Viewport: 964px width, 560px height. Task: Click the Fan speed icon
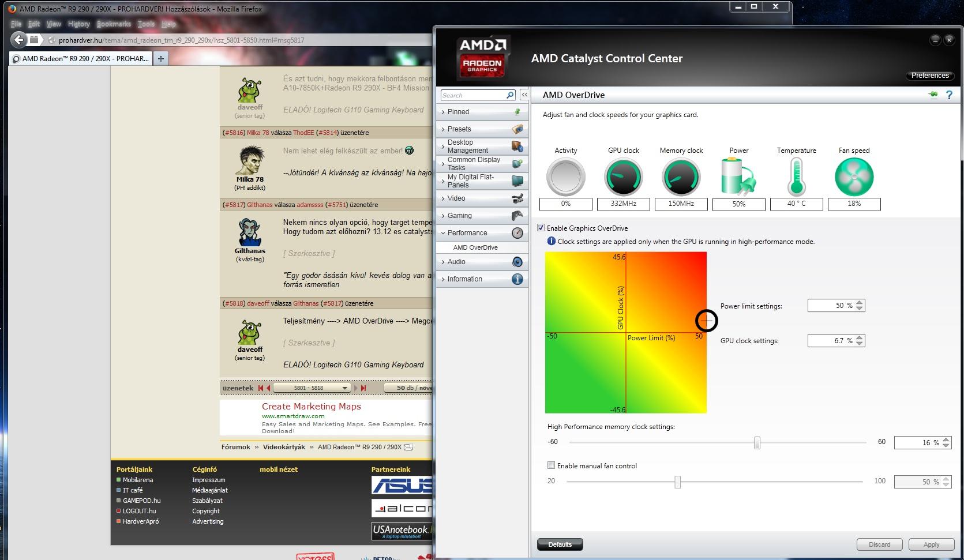coord(854,177)
